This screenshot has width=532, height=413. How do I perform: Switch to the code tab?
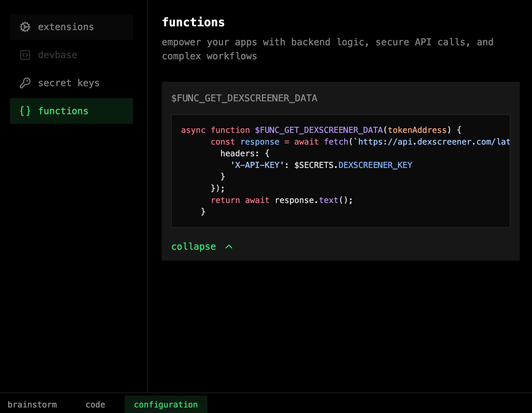[x=95, y=405]
